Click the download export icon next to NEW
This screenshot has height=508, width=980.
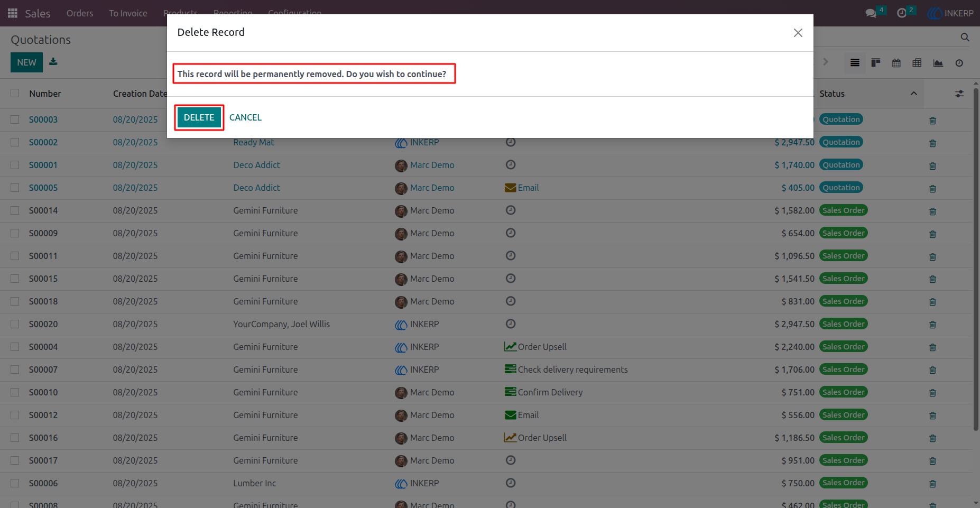coord(53,62)
